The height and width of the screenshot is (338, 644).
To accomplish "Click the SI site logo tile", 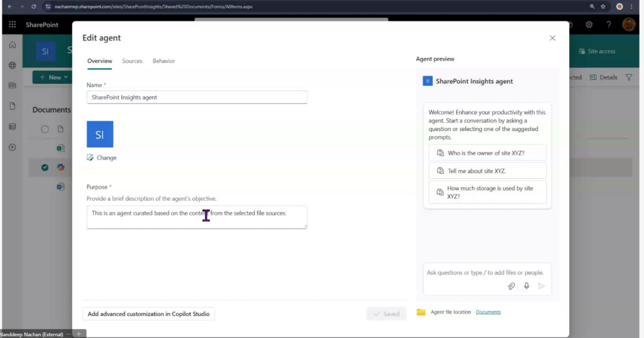I will tap(45, 52).
